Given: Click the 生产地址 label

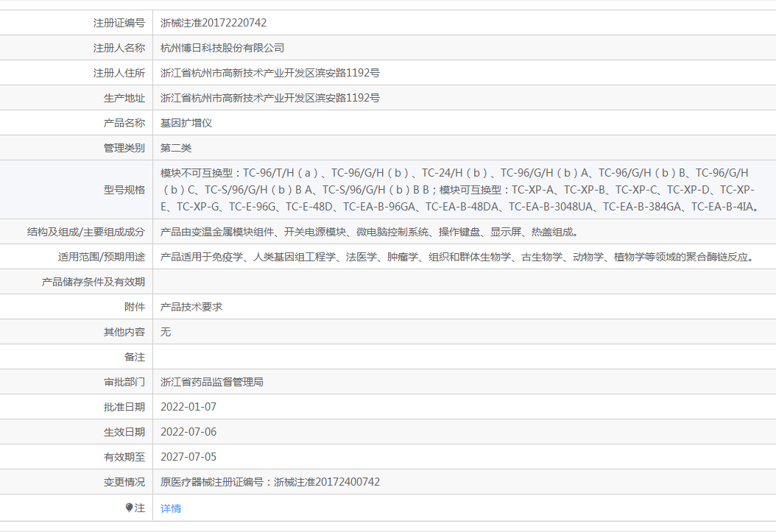Looking at the screenshot, I should click(124, 98).
